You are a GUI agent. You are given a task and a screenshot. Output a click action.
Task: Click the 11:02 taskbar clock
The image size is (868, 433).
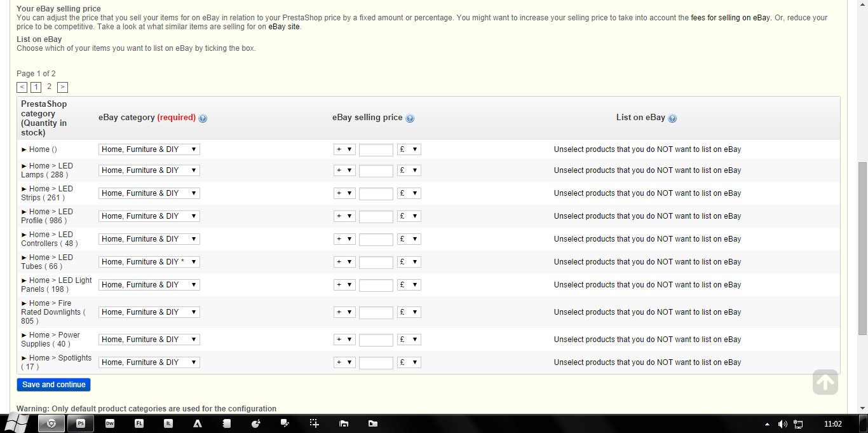point(832,424)
